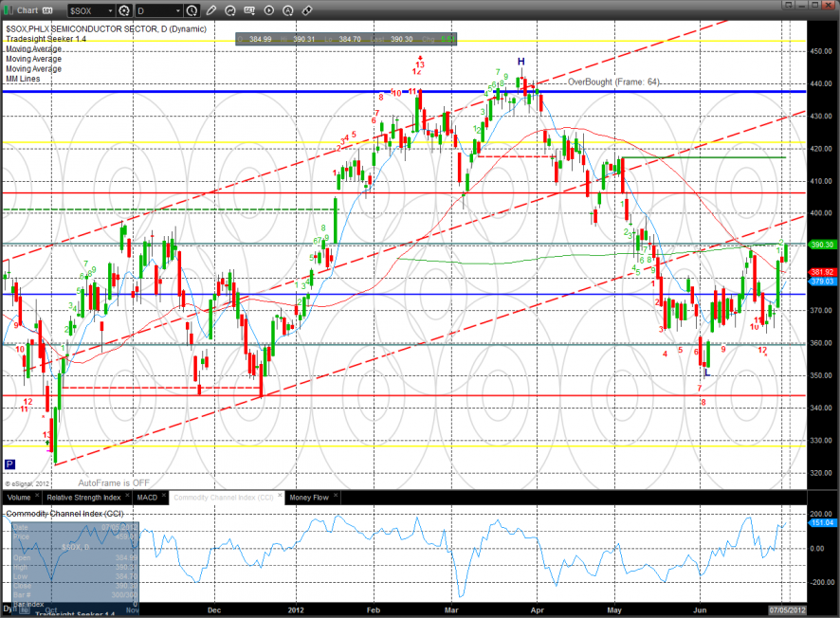840x618 pixels.
Task: Click the pop-out window icon in title bar
Action: click(788, 5)
